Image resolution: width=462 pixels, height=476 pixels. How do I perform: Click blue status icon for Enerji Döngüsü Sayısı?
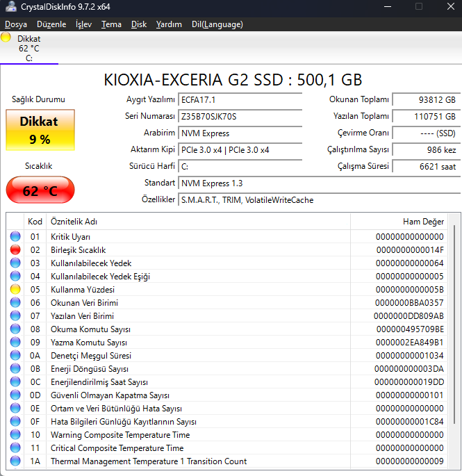point(15,368)
